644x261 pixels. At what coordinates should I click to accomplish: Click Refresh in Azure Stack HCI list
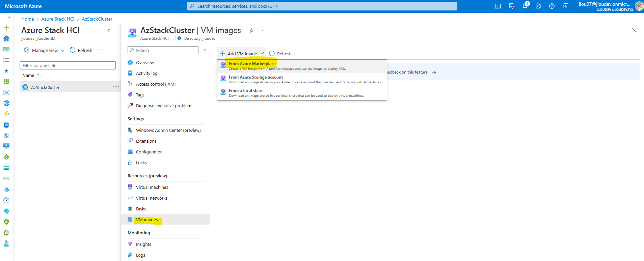click(x=81, y=50)
